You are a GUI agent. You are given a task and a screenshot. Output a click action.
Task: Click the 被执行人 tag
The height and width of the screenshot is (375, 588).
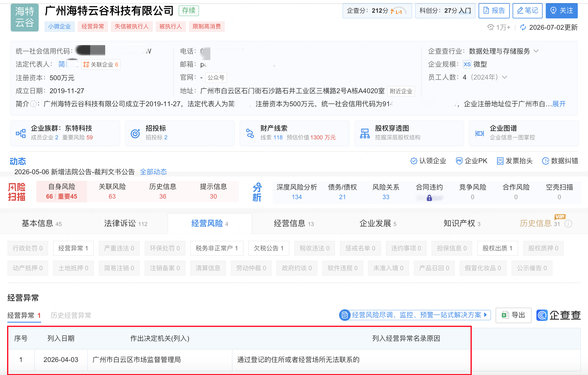tap(171, 26)
